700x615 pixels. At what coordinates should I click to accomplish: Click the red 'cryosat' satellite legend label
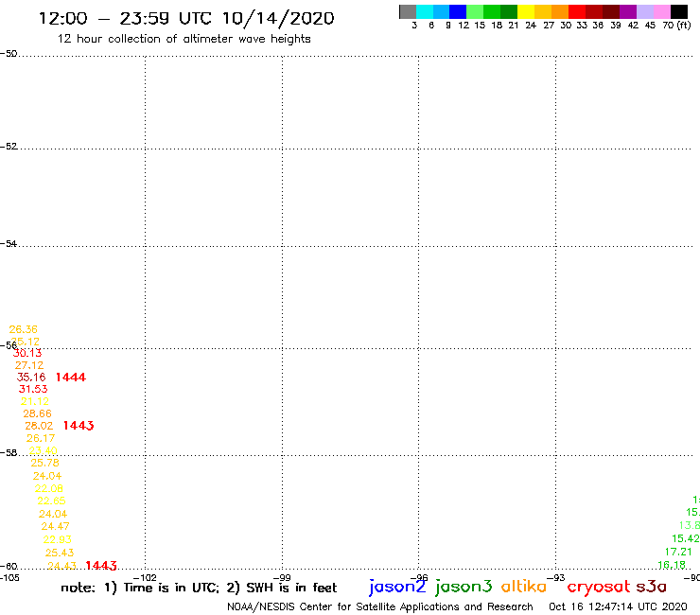pos(599,587)
